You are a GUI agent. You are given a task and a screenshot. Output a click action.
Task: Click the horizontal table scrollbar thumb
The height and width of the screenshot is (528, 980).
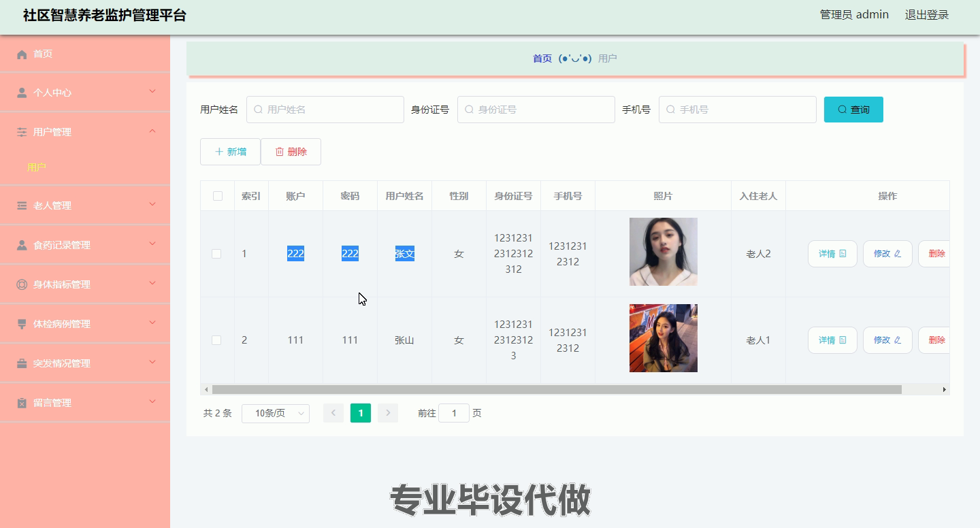click(557, 390)
